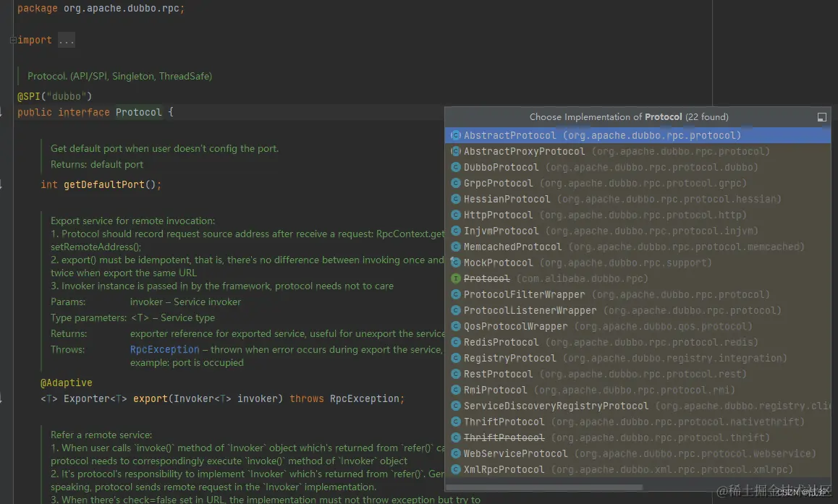Screen dimensions: 838x504
Task: Click the package org.apache.dubbo.rpc statement
Action: pyautogui.click(x=101, y=9)
